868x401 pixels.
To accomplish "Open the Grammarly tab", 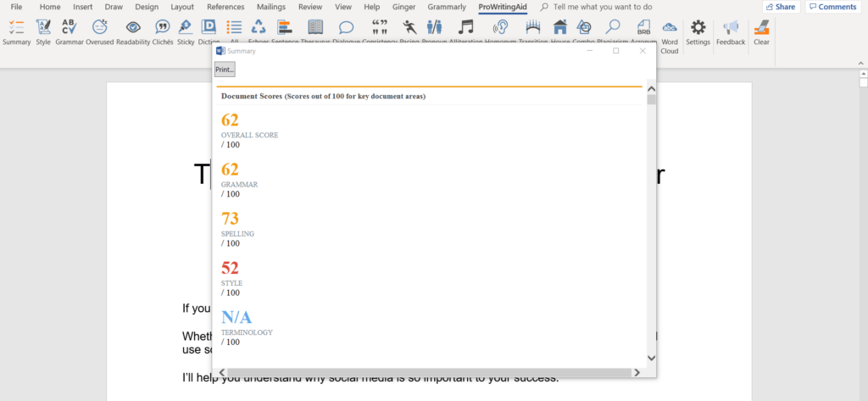I will [447, 7].
